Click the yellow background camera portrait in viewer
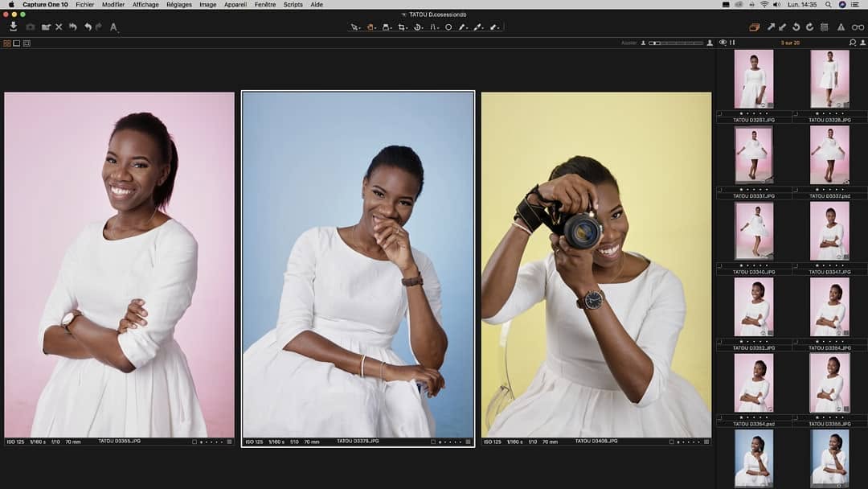This screenshot has height=489, width=868. 596,265
